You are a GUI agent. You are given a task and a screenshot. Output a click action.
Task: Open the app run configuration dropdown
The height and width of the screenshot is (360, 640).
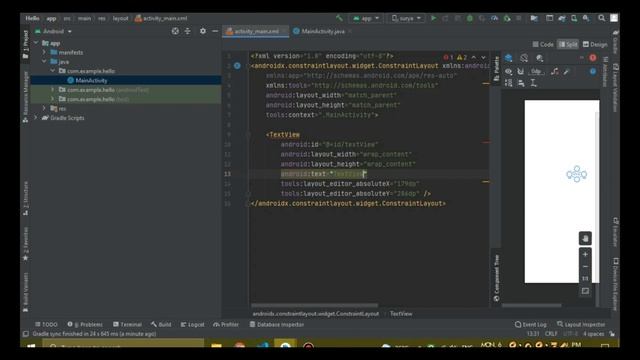tap(366, 18)
